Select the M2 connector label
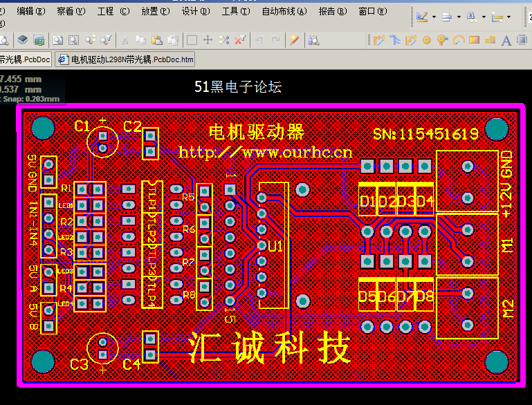This screenshot has height=405, width=532. coord(508,309)
